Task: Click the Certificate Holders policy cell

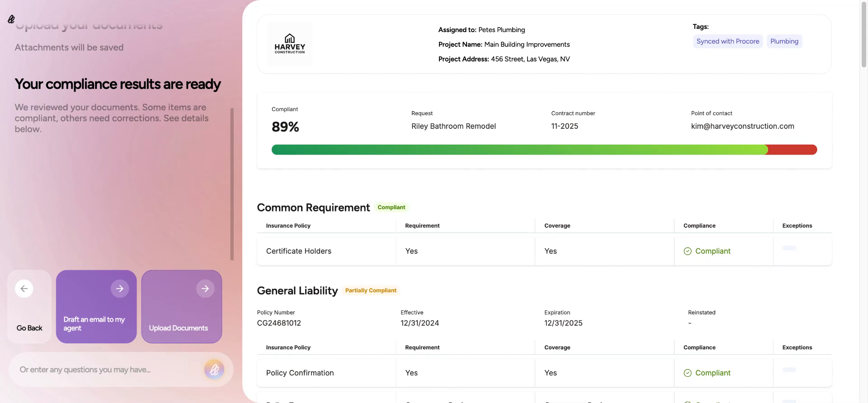Action: pos(326,251)
